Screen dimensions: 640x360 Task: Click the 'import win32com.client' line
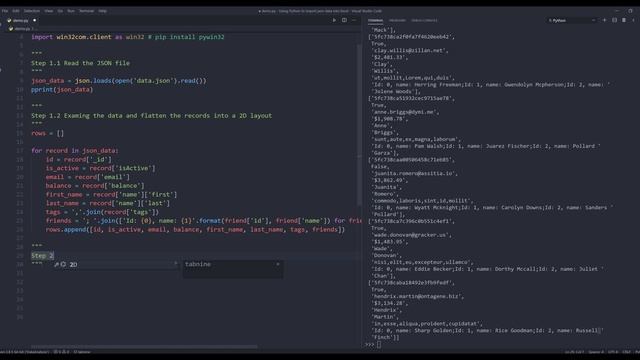coord(128,37)
